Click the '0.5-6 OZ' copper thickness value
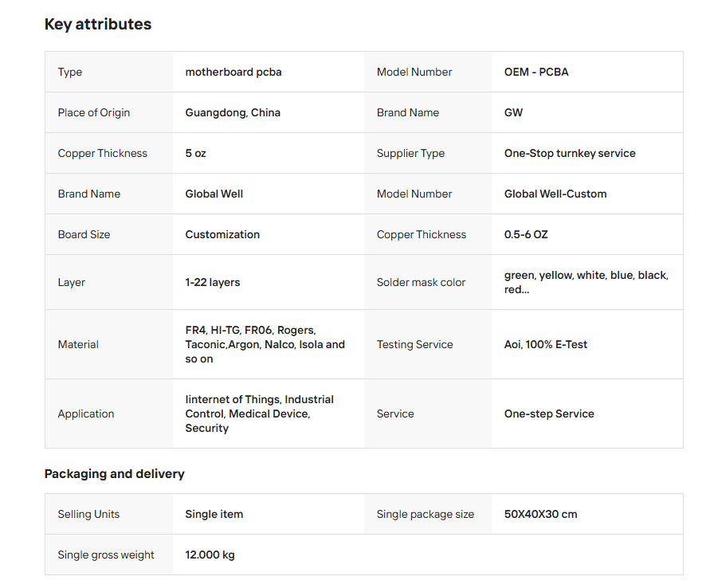 pyautogui.click(x=526, y=234)
